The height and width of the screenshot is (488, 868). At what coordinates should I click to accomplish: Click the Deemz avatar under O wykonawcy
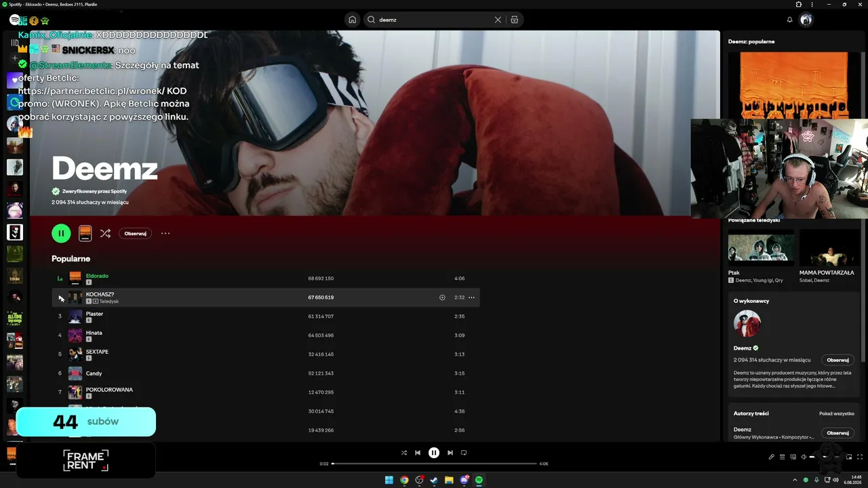tap(747, 324)
